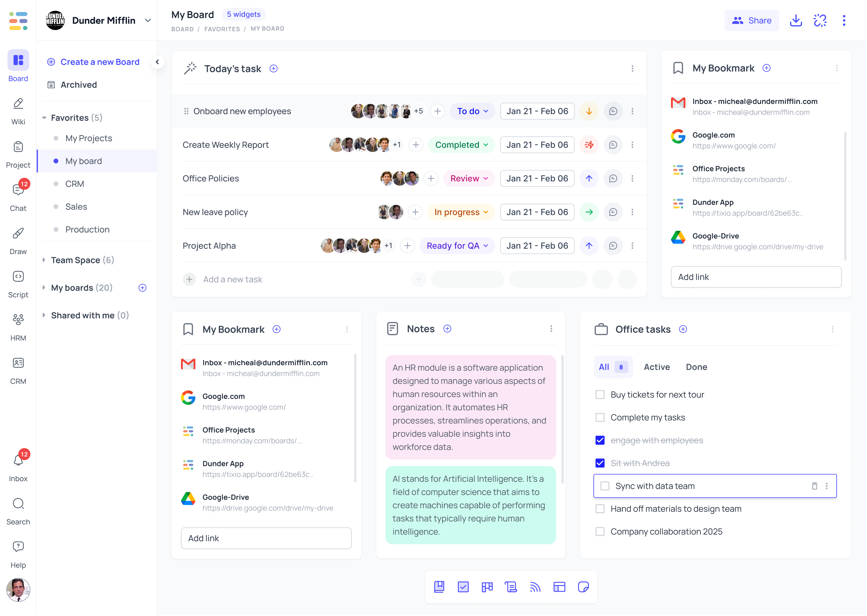Expand the Team Space section
Image resolution: width=867 pixels, height=616 pixels.
44,260
